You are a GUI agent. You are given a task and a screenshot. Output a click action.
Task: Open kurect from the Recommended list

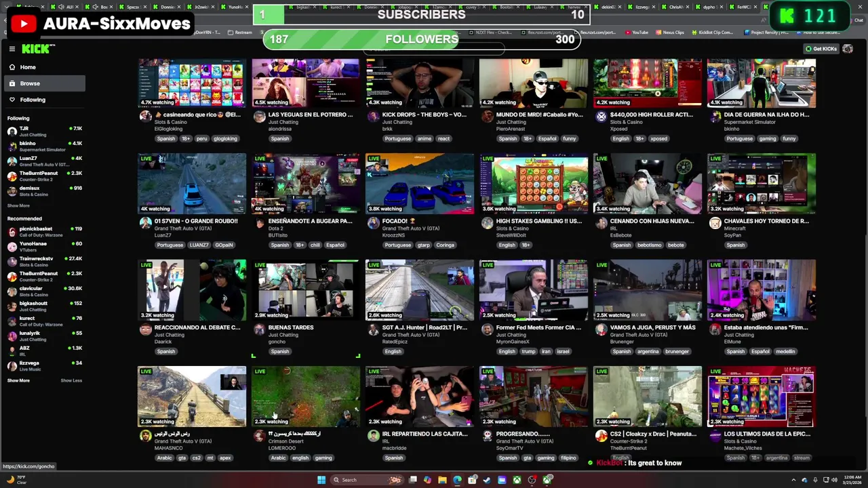[45, 321]
